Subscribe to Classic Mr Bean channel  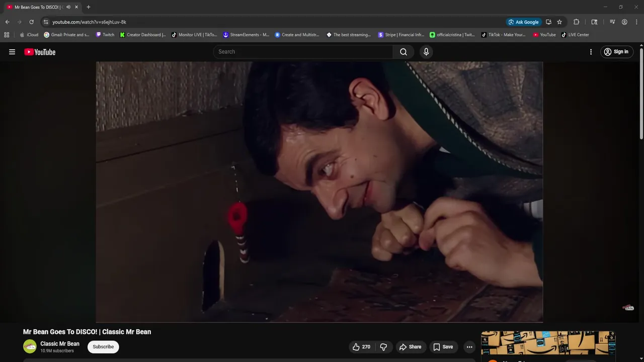[103, 347]
